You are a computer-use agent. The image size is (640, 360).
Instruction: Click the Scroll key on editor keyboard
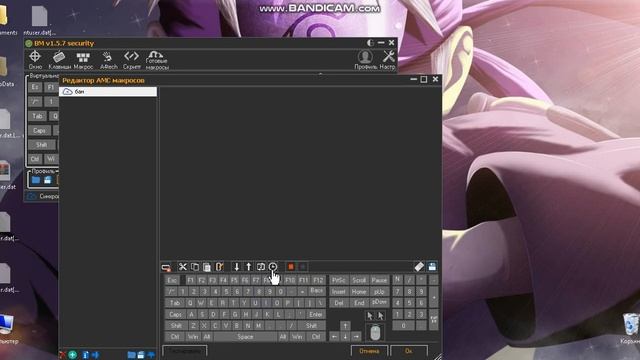point(359,280)
